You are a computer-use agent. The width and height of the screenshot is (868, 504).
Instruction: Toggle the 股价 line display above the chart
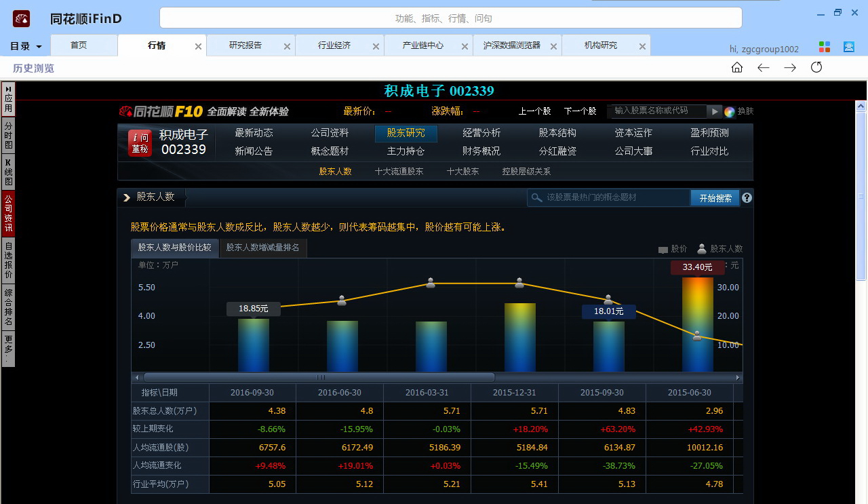tap(672, 248)
